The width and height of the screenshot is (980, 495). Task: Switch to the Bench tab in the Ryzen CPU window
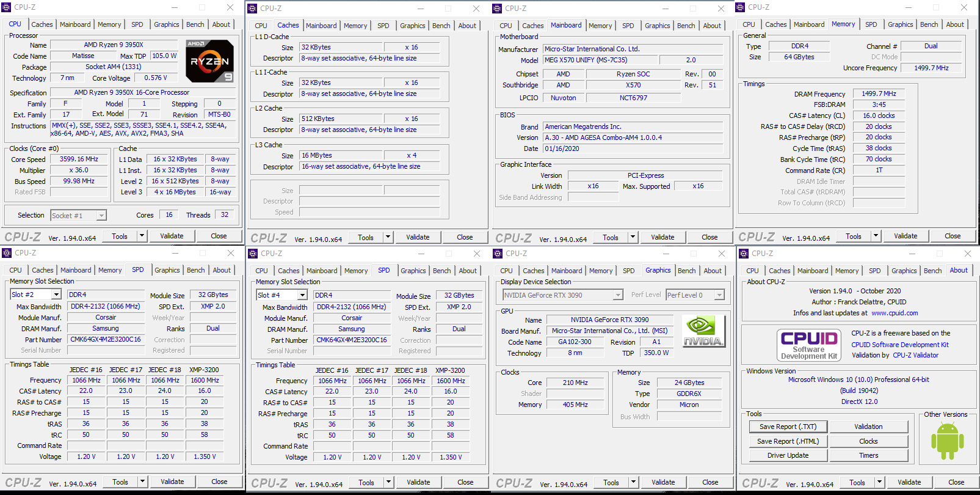195,25
